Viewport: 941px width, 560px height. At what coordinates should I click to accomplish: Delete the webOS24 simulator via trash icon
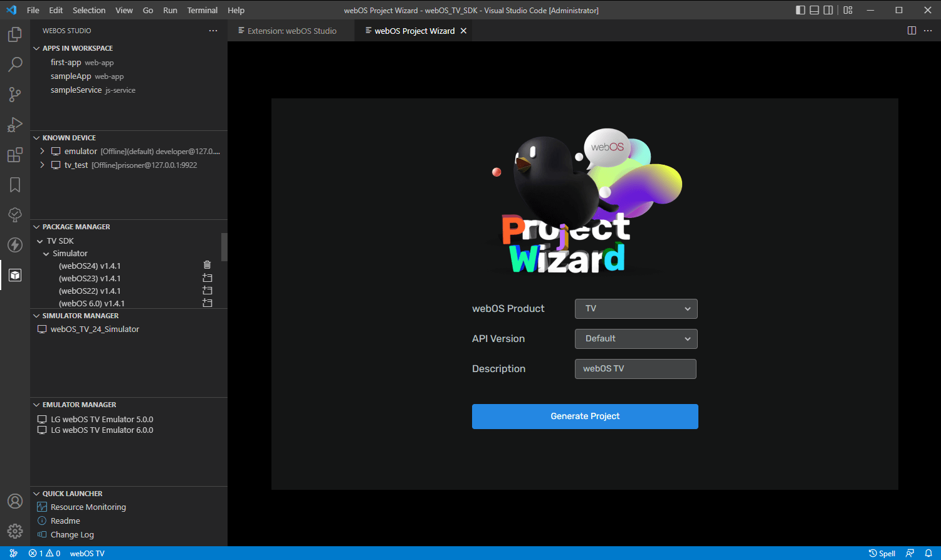click(208, 266)
